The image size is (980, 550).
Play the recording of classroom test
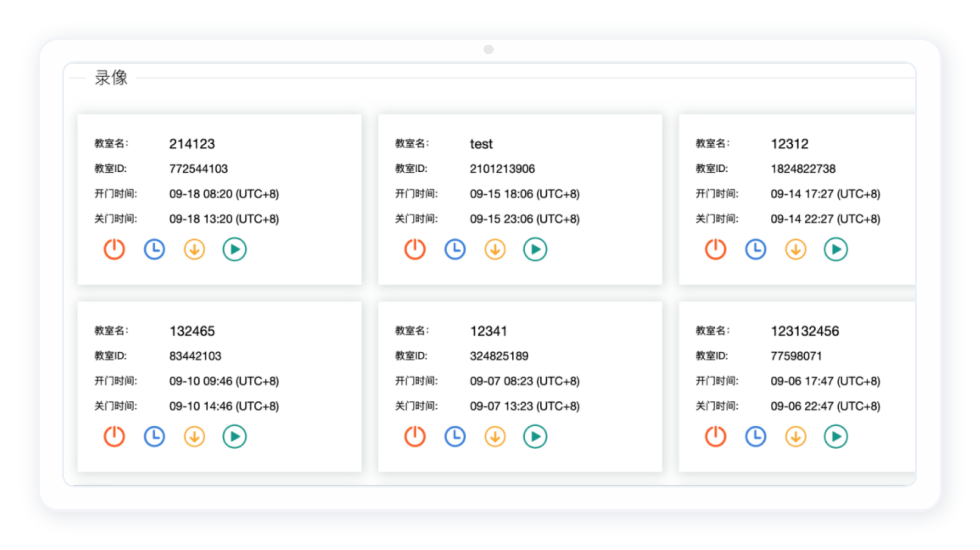pos(535,249)
